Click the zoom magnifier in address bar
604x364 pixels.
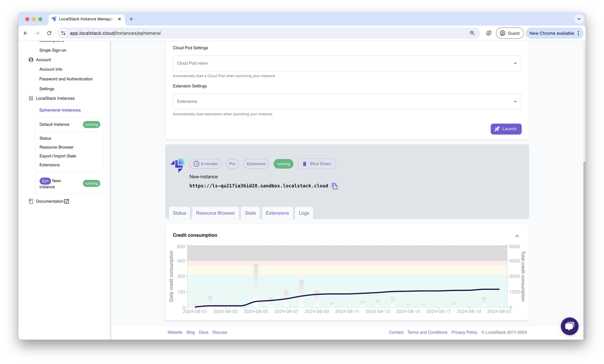coord(472,33)
